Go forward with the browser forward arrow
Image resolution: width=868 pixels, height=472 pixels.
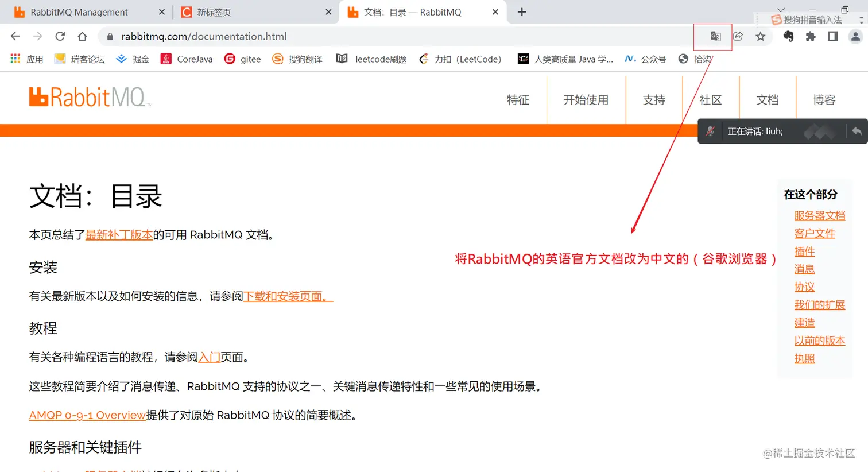[x=38, y=36]
